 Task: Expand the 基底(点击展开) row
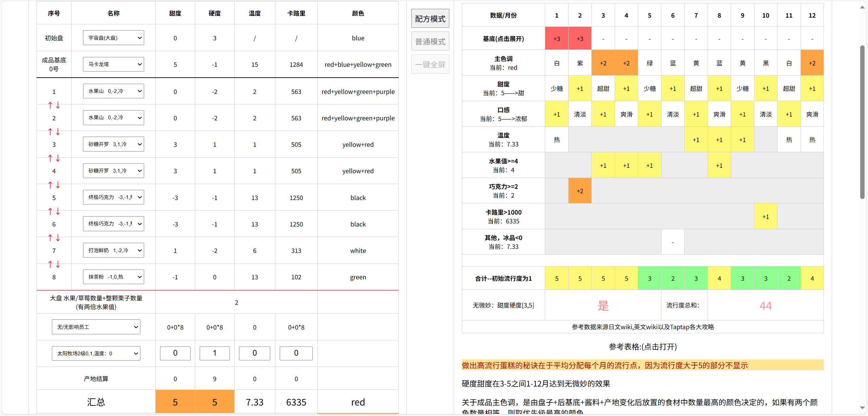[x=504, y=39]
